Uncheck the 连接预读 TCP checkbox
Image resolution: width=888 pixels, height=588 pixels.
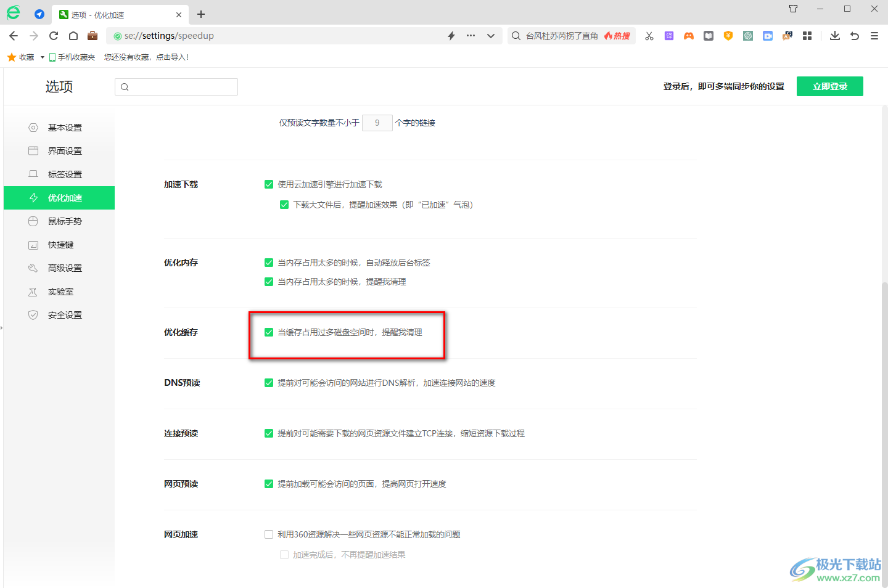point(269,433)
